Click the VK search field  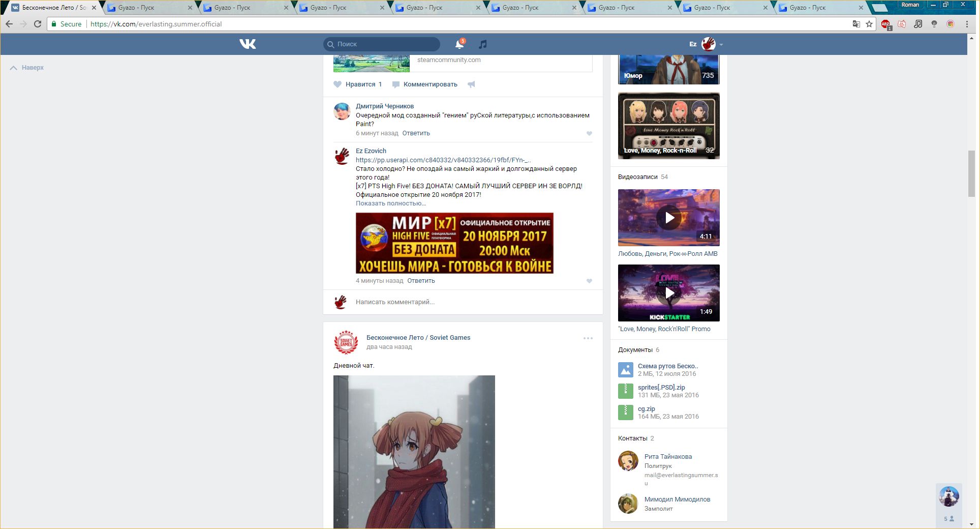(x=381, y=44)
